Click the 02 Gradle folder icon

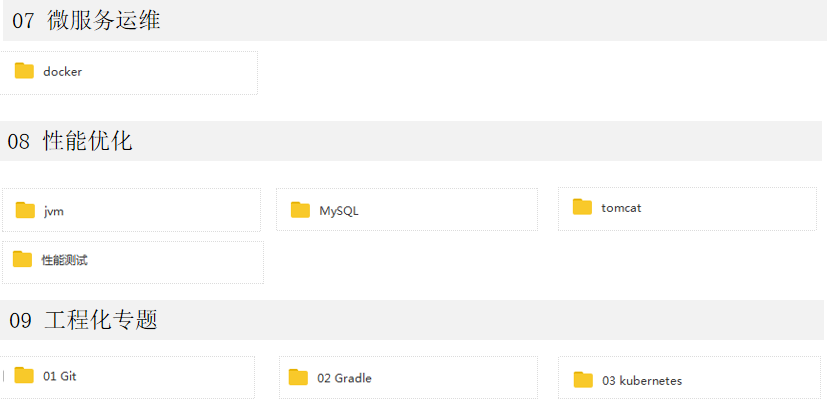[298, 377]
